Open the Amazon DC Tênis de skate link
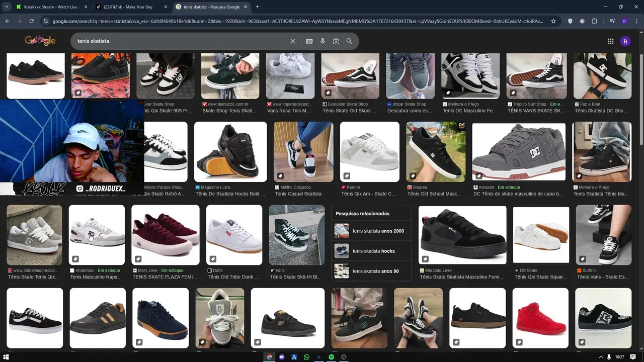The image size is (644, 362). (x=518, y=194)
